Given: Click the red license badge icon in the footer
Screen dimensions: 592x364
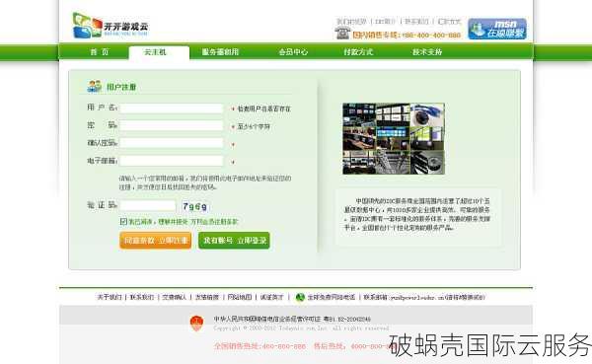Looking at the screenshot, I should coord(196,324).
